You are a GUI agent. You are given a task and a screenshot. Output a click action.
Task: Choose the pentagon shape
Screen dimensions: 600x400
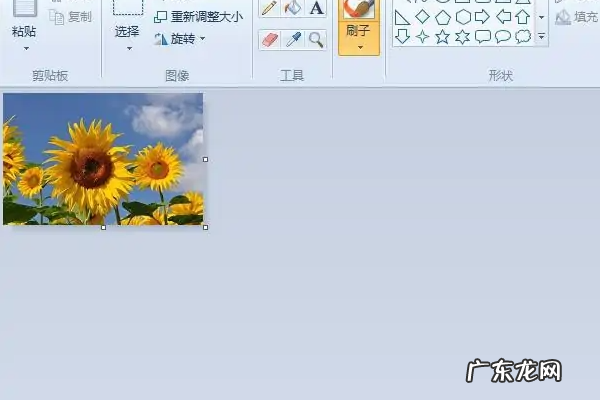pyautogui.click(x=442, y=17)
